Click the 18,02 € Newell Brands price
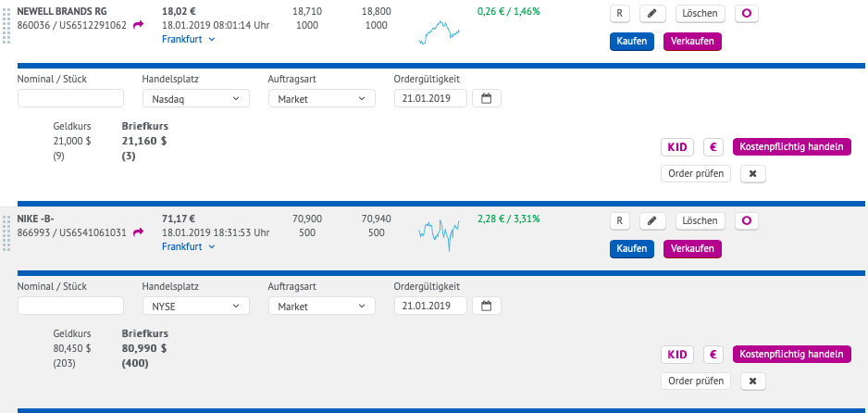This screenshot has height=413, width=868. pos(179,11)
